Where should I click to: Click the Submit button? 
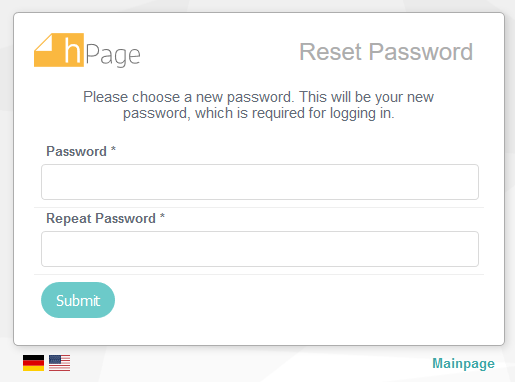coord(78,300)
